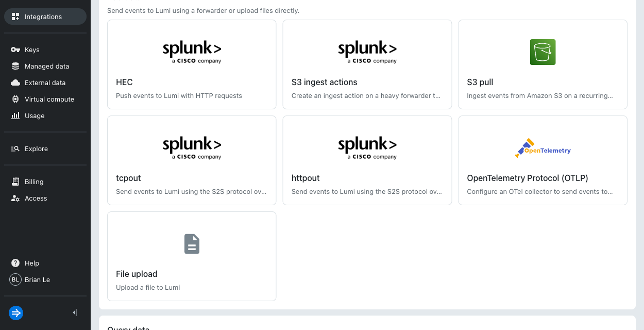Choose the httpout title
The height and width of the screenshot is (330, 644).
[306, 178]
